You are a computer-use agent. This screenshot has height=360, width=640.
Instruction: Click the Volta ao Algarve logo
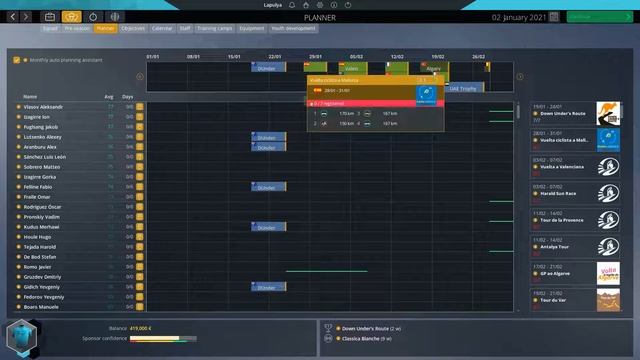click(x=608, y=273)
